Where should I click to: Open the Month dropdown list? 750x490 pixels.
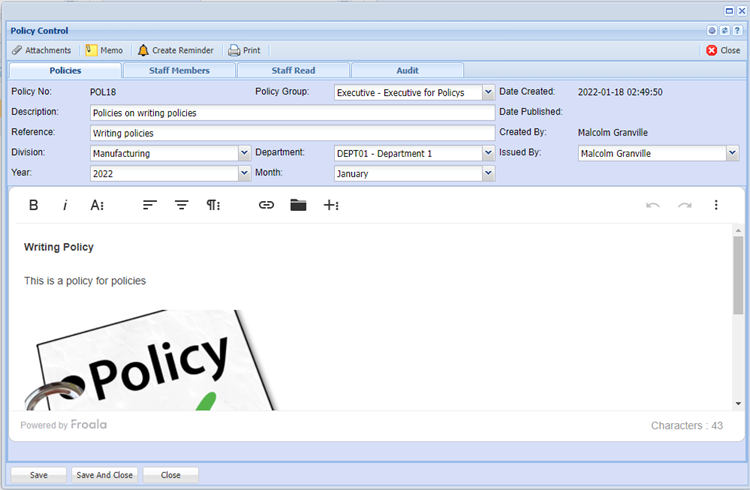(488, 173)
